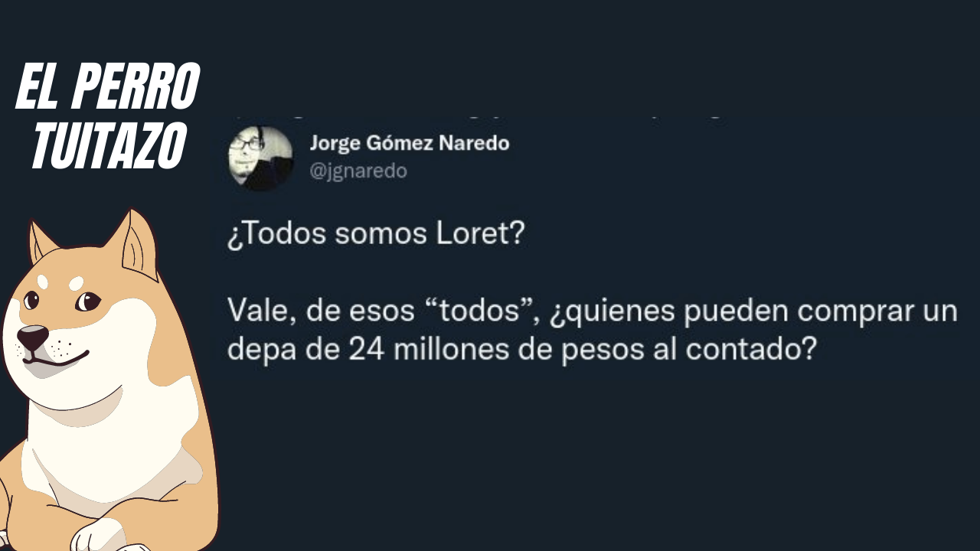Click the name Jorge Gómez Naredo

pyautogui.click(x=409, y=143)
